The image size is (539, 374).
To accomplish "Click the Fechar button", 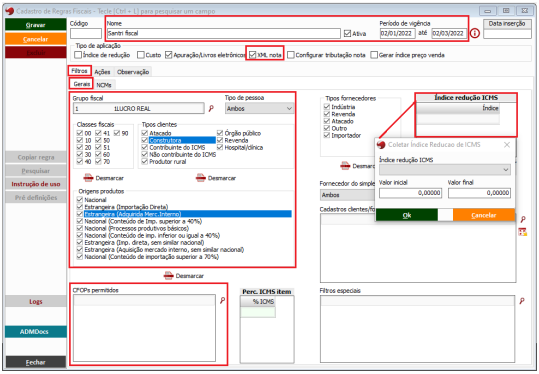I will pos(36,362).
